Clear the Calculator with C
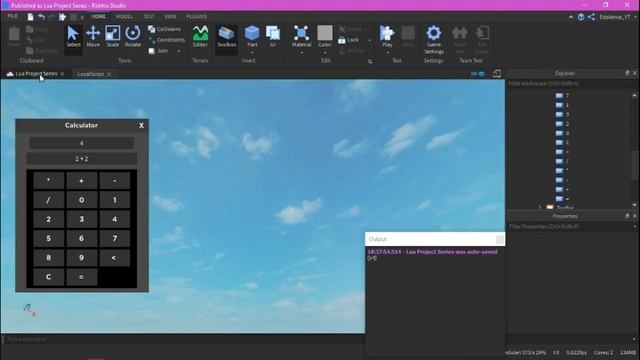The height and width of the screenshot is (360, 640). pyautogui.click(x=49, y=277)
